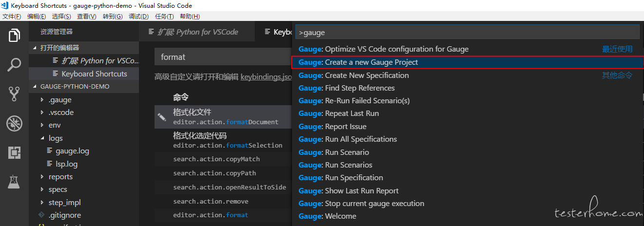The width and height of the screenshot is (644, 226).
Task: Open the 转到(G) menu
Action: 113,16
